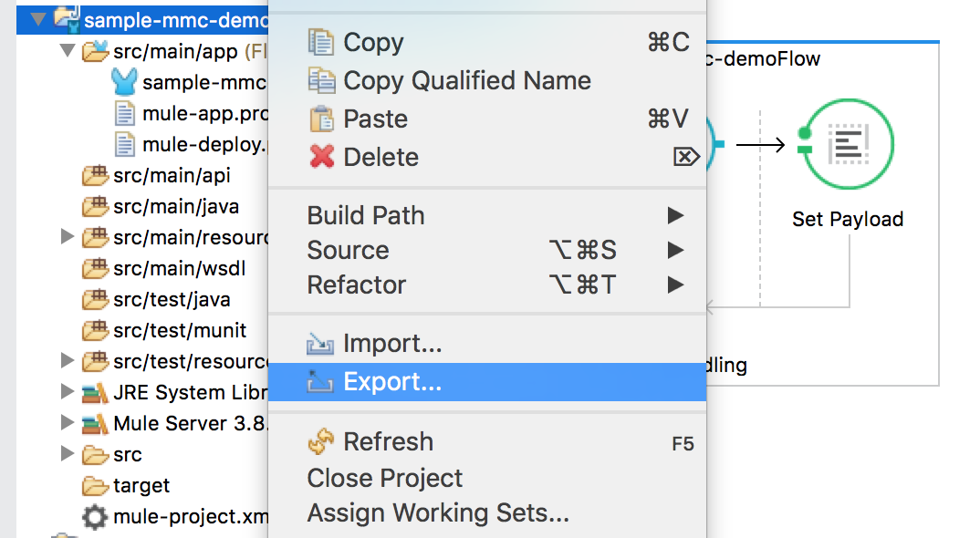
Task: Expand the src/main/resources folder
Action: tap(67, 238)
